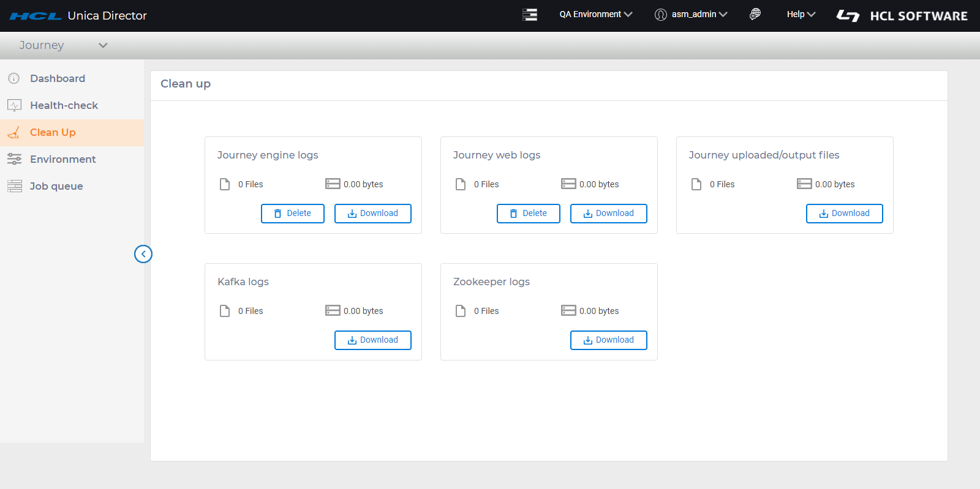Screen dimensions: 980x489
Task: Expand the QA Environment dropdown
Action: (x=595, y=15)
